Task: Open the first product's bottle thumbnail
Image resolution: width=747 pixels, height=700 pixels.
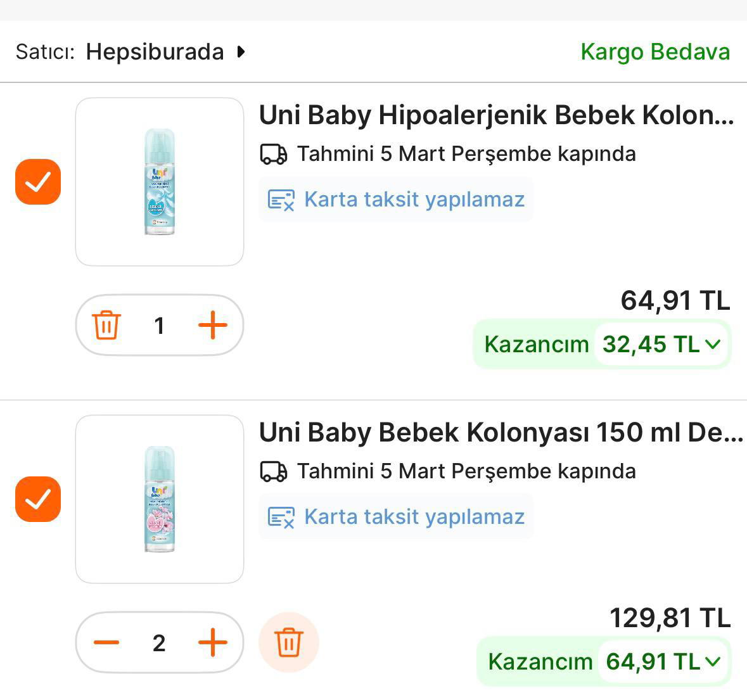Action: (159, 181)
